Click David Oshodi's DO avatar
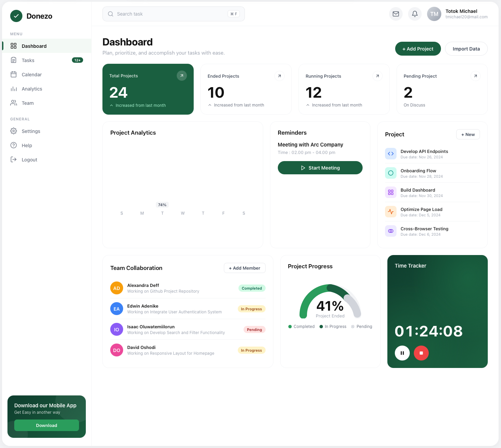The width and height of the screenshot is (501, 448). pos(117,350)
